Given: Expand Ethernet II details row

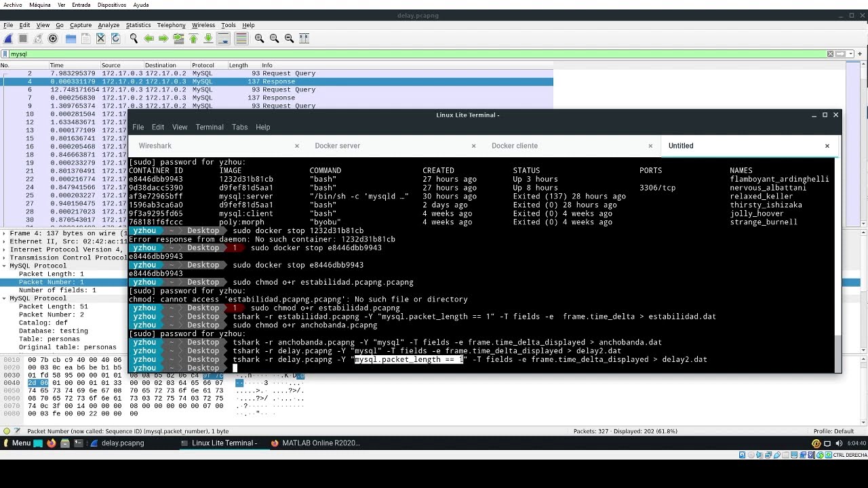Looking at the screenshot, I should pos(4,242).
